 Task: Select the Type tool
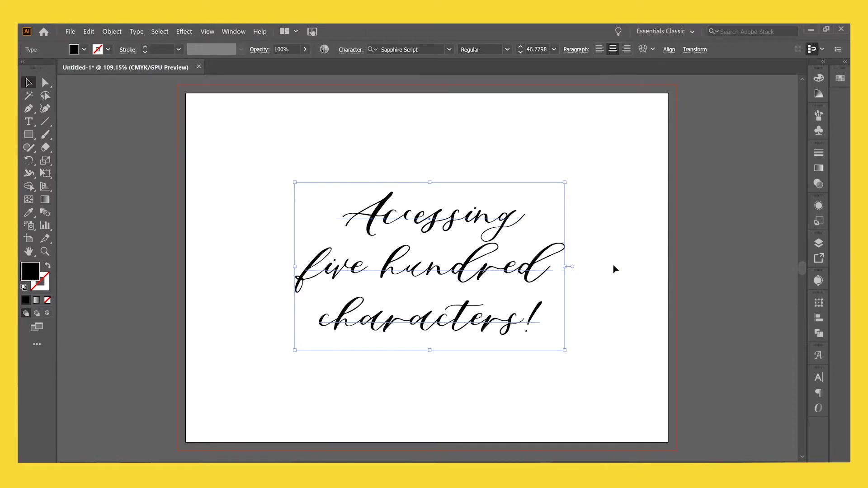click(29, 121)
